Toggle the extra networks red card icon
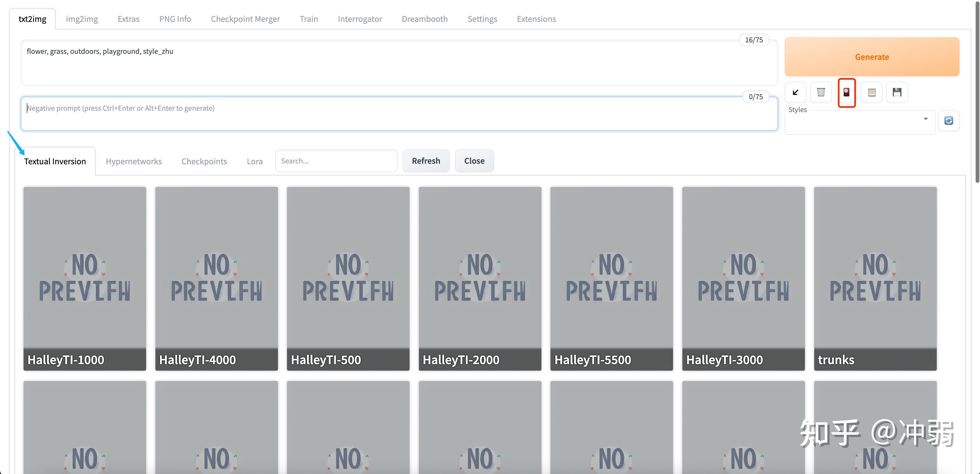 [846, 92]
